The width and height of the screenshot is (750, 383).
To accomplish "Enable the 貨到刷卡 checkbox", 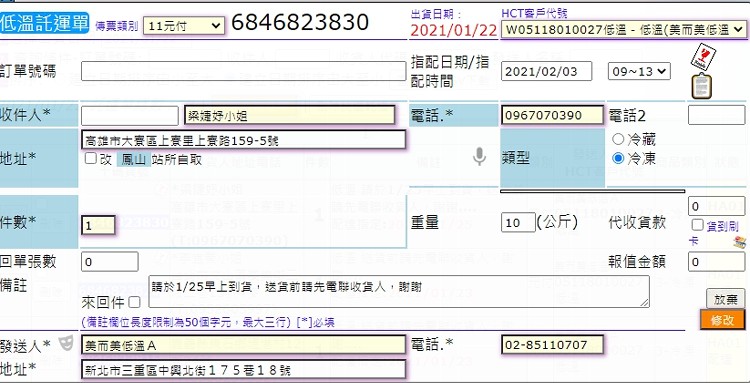I will pyautogui.click(x=697, y=225).
